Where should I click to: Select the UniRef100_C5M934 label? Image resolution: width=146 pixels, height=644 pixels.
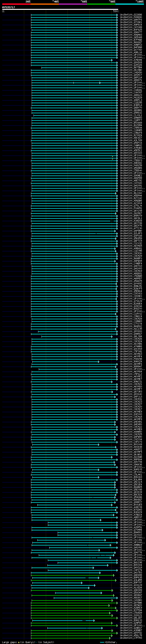click(x=131, y=128)
